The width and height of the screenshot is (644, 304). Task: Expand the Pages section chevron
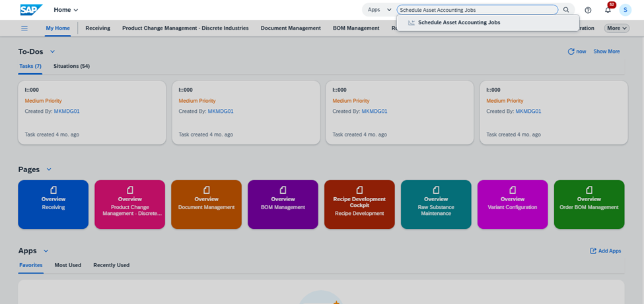click(49, 169)
